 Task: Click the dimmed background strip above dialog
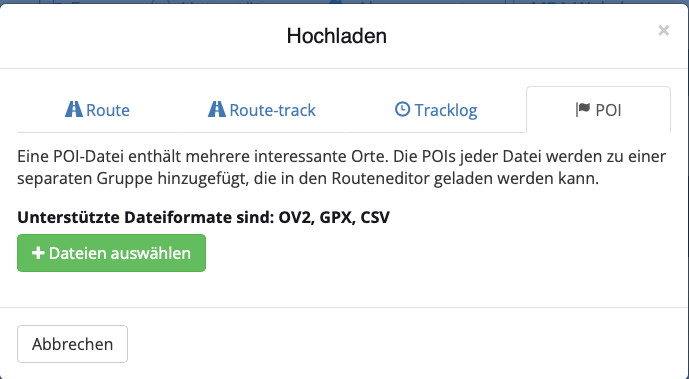pos(344,2)
